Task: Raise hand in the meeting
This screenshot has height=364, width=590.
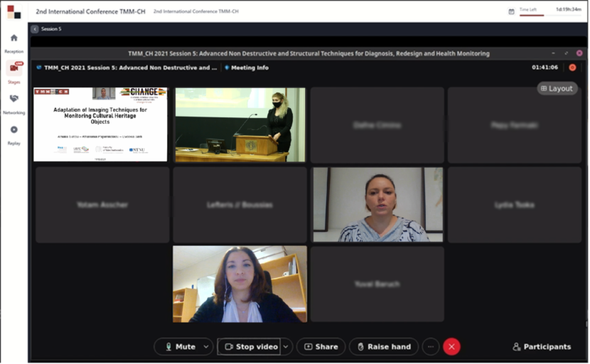Action: point(383,347)
